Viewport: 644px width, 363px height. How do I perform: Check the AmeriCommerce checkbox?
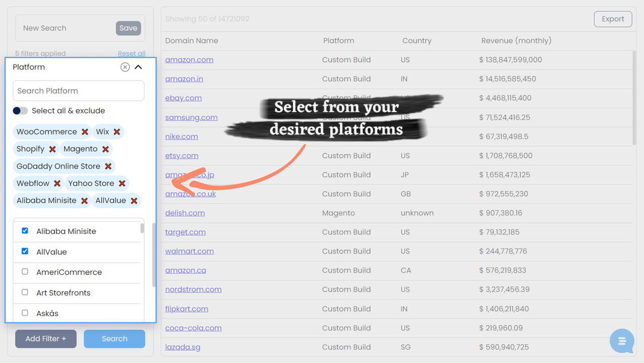pyautogui.click(x=25, y=272)
